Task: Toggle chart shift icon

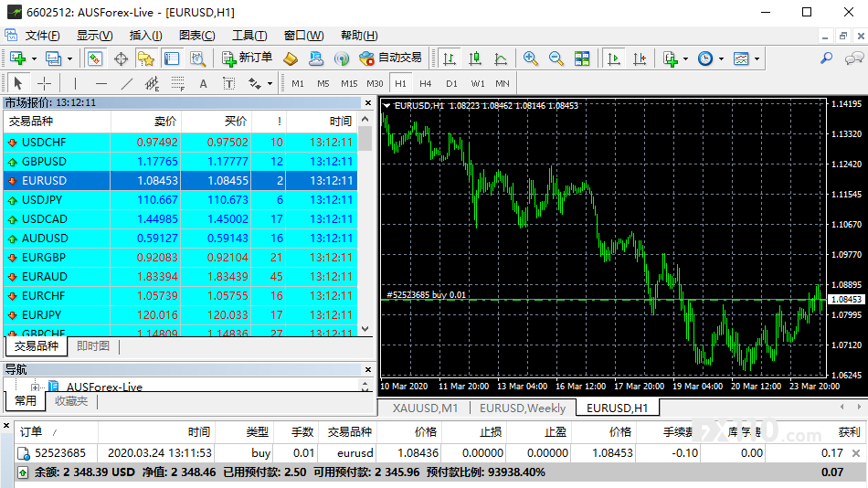Action: pyautogui.click(x=640, y=58)
